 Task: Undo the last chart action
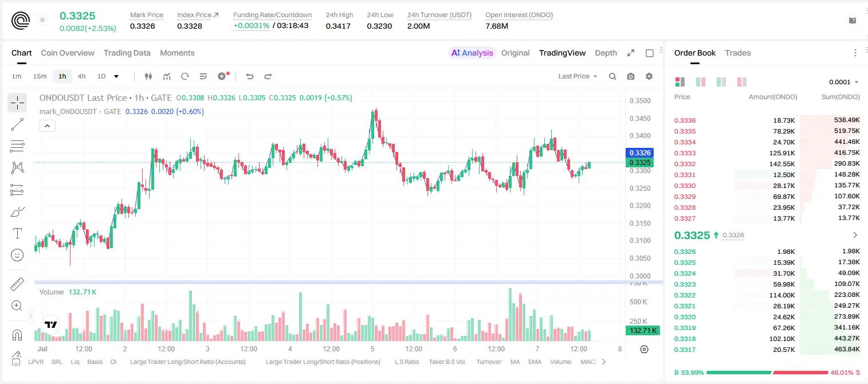click(x=249, y=76)
